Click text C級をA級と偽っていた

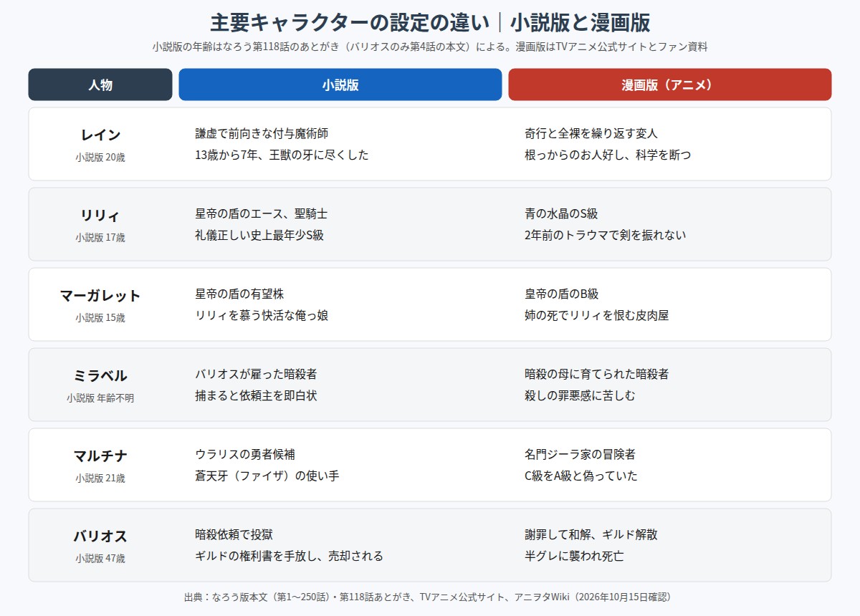[x=581, y=476]
